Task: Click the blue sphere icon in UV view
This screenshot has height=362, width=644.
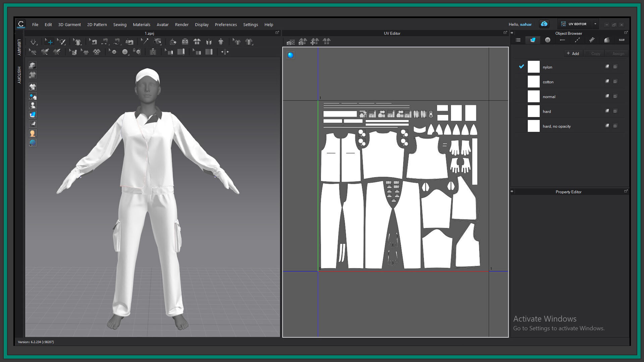Action: 290,55
